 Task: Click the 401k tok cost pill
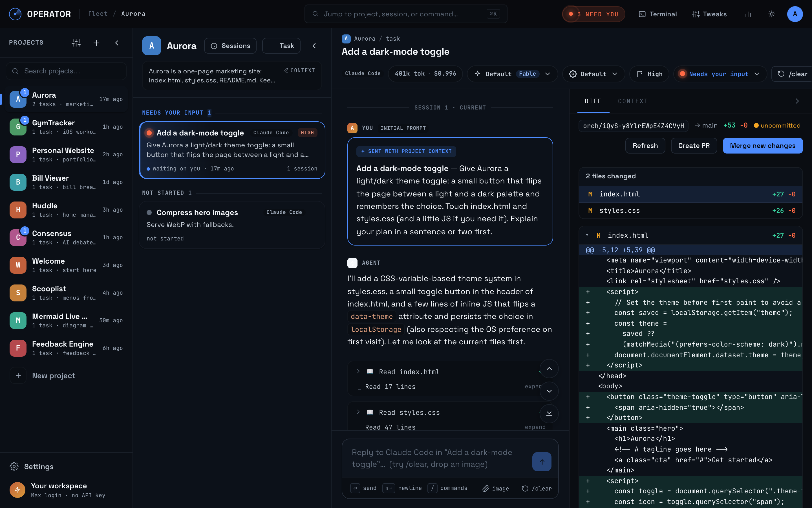coord(425,74)
